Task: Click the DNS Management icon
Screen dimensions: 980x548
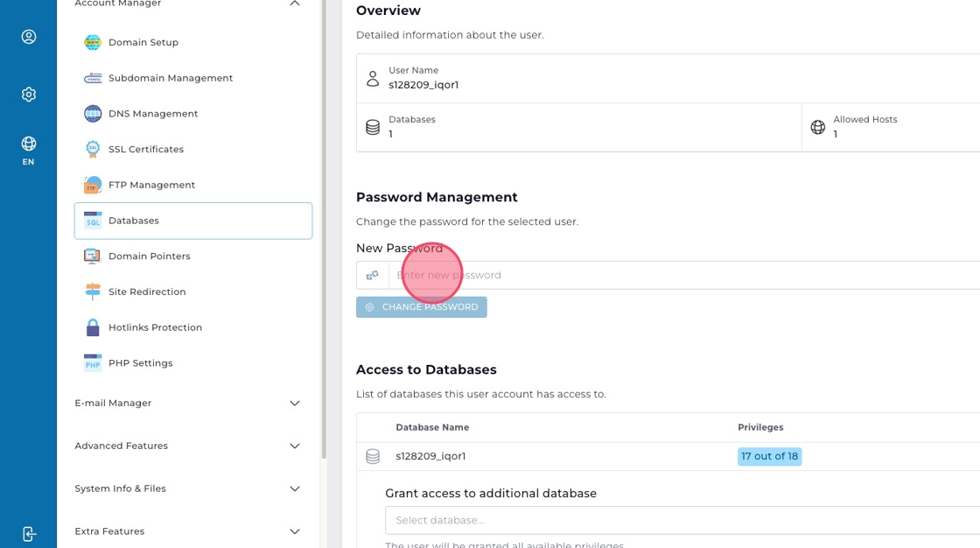Action: (93, 114)
